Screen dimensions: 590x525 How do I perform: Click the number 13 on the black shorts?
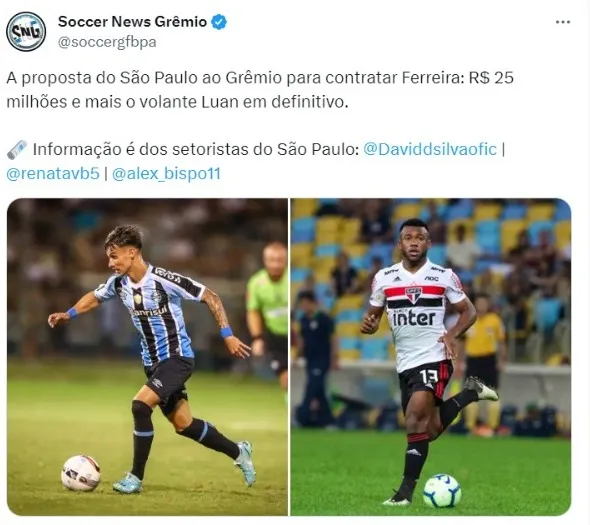click(x=429, y=377)
